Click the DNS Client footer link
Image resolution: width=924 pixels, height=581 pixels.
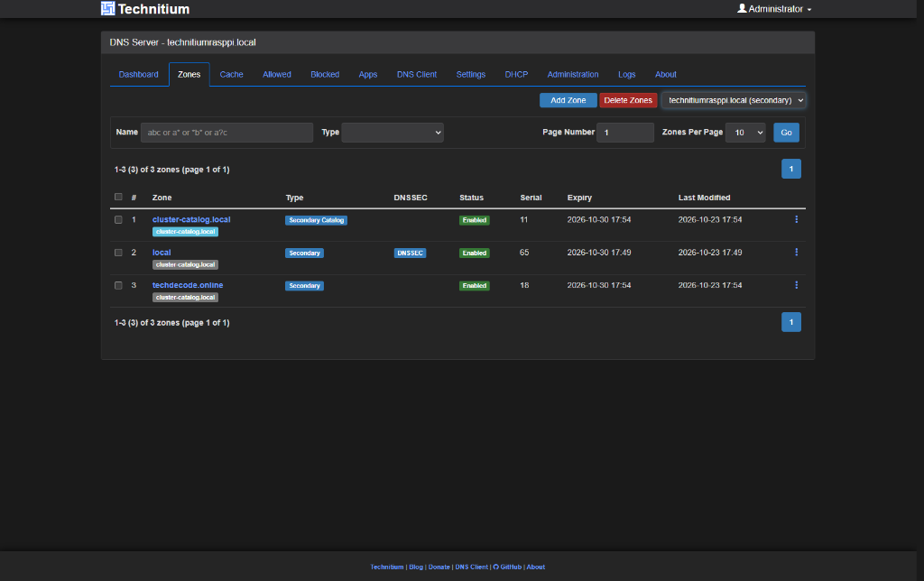(471, 567)
